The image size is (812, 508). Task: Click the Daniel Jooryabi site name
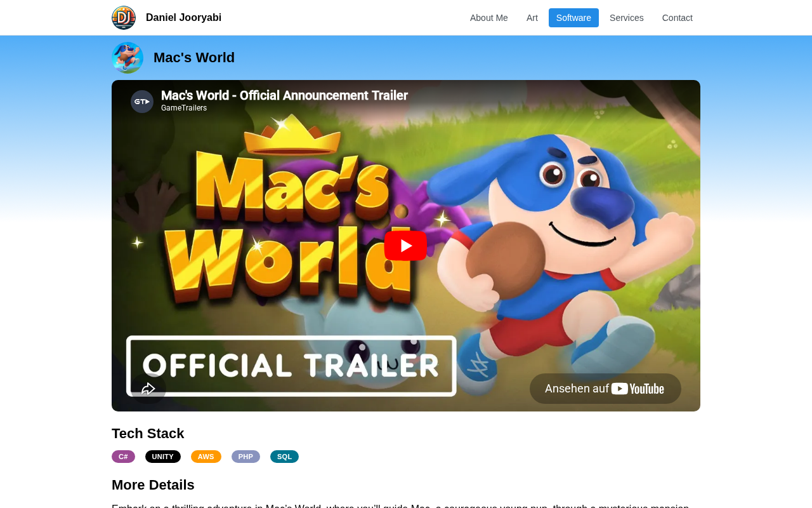coord(184,18)
